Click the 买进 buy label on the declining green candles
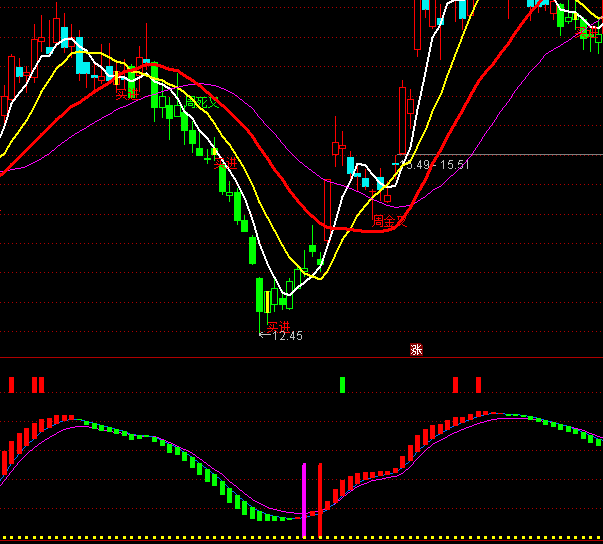Viewport: 603px width, 544px height. (226, 163)
